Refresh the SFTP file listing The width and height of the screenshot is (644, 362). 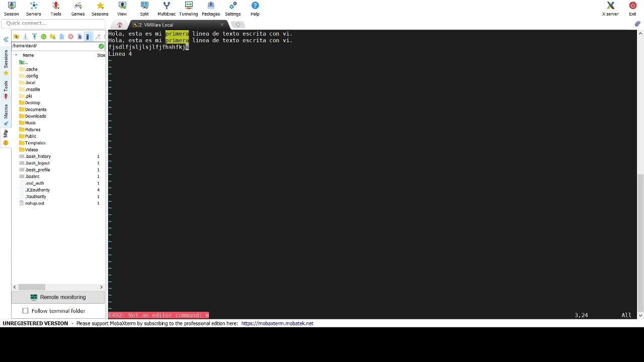pyautogui.click(x=44, y=37)
